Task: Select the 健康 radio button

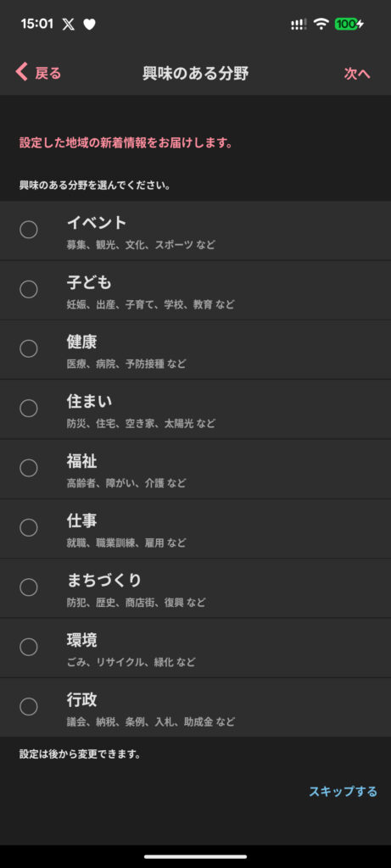Action: coord(29,348)
